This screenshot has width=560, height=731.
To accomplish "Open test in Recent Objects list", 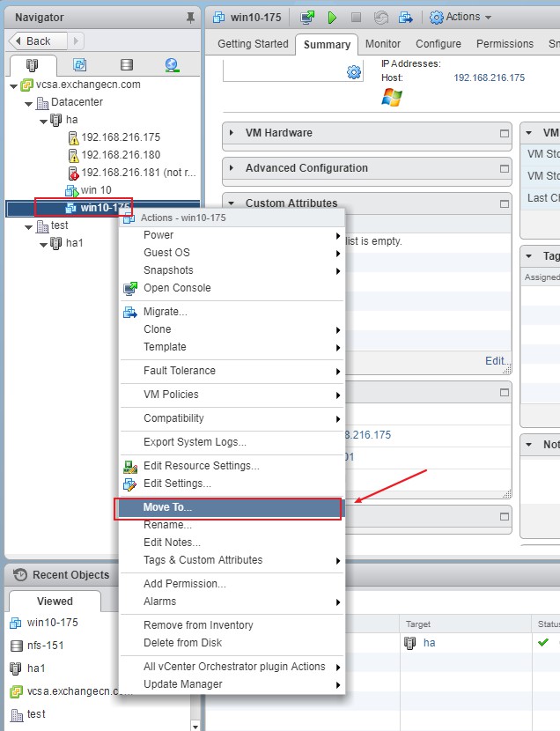I will tap(36, 714).
